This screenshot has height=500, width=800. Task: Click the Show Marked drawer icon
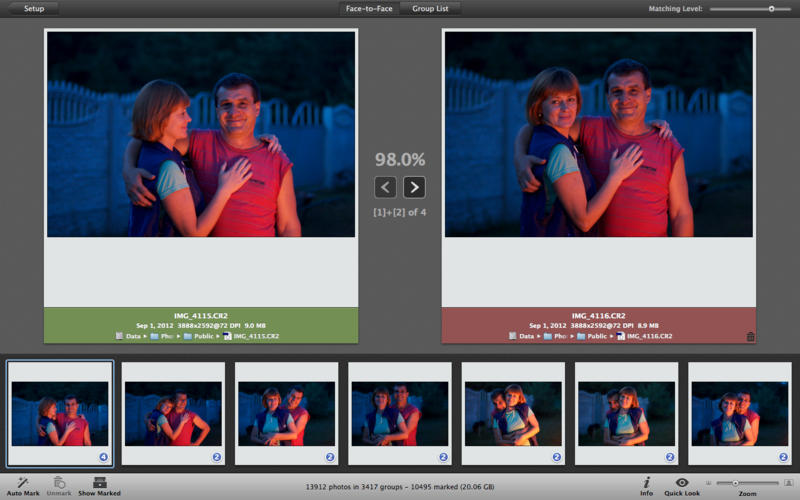pos(99,482)
